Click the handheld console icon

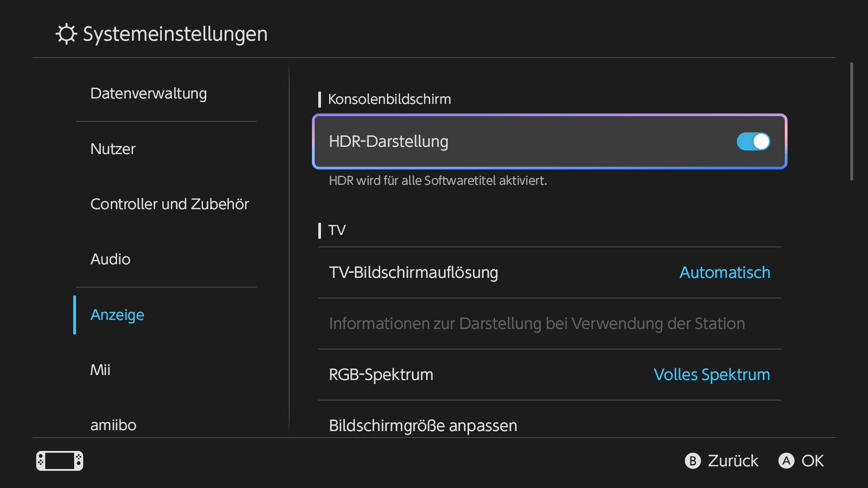[60, 461]
